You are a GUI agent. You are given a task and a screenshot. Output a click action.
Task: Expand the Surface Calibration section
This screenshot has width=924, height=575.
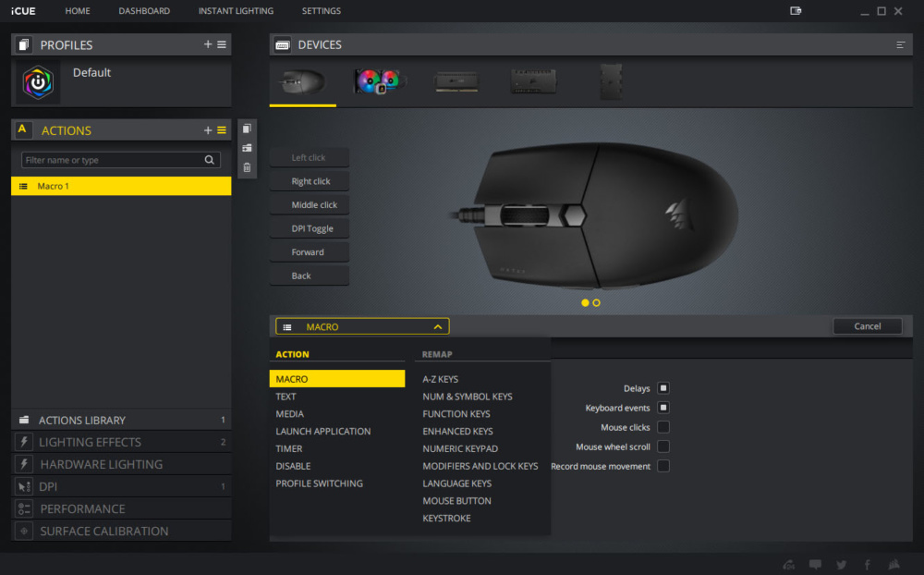click(x=121, y=532)
